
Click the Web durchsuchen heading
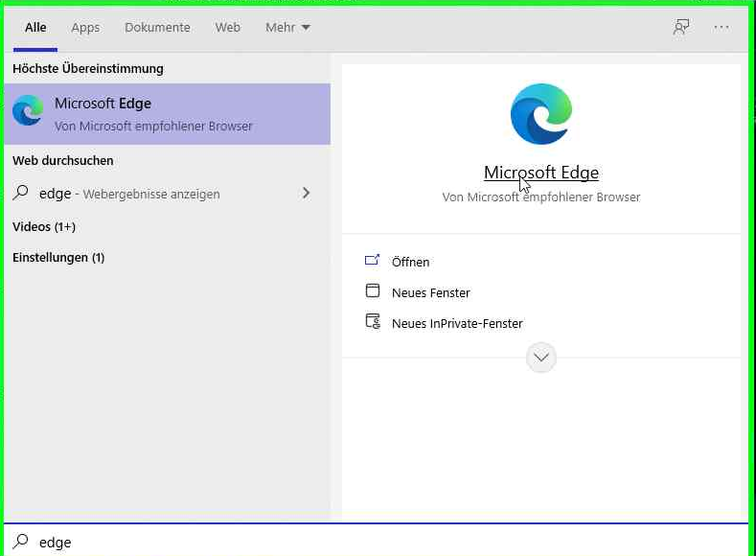(x=62, y=161)
